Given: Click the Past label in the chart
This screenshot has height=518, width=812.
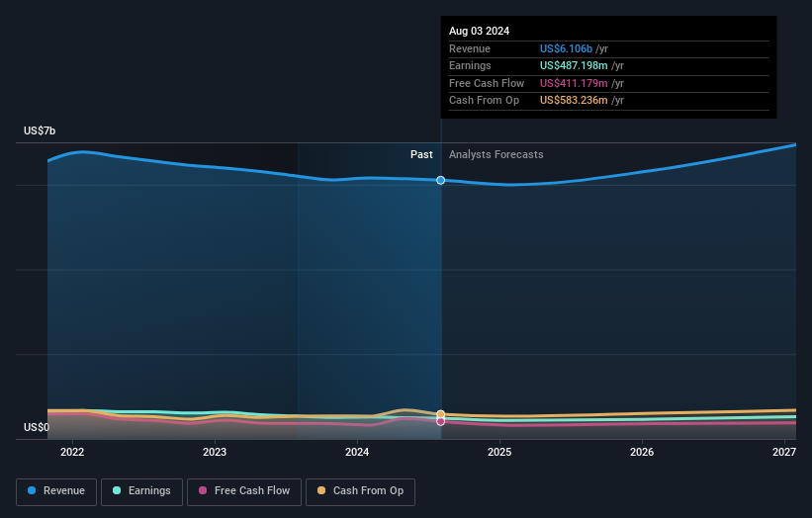Looking at the screenshot, I should pos(421,155).
